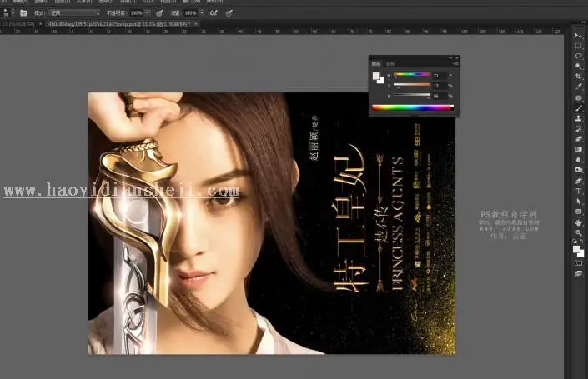Image resolution: width=588 pixels, height=379 pixels.
Task: Select the History Brush tool
Action: (x=579, y=128)
